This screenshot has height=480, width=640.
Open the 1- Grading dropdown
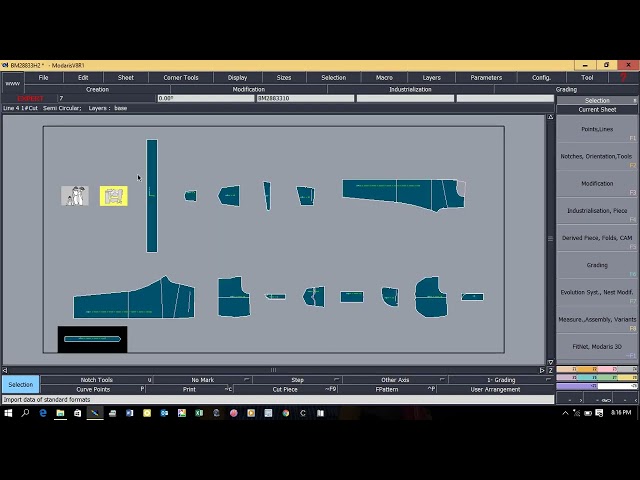pos(501,380)
